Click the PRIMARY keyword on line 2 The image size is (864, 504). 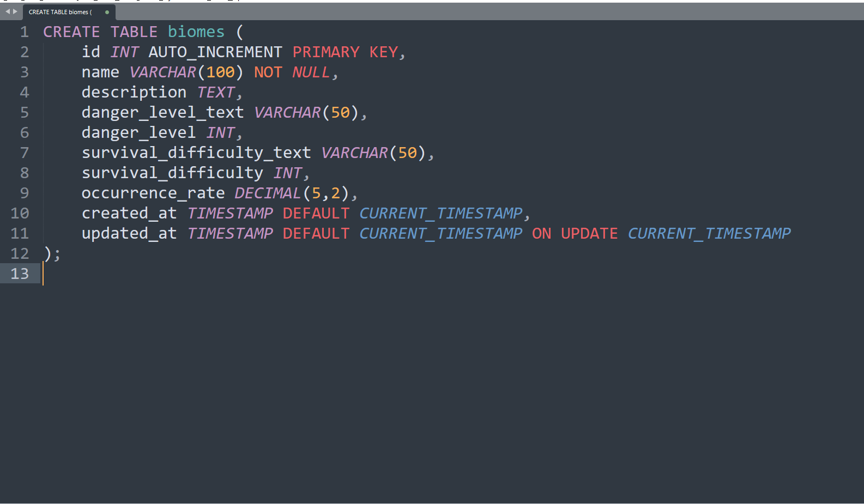tap(326, 52)
